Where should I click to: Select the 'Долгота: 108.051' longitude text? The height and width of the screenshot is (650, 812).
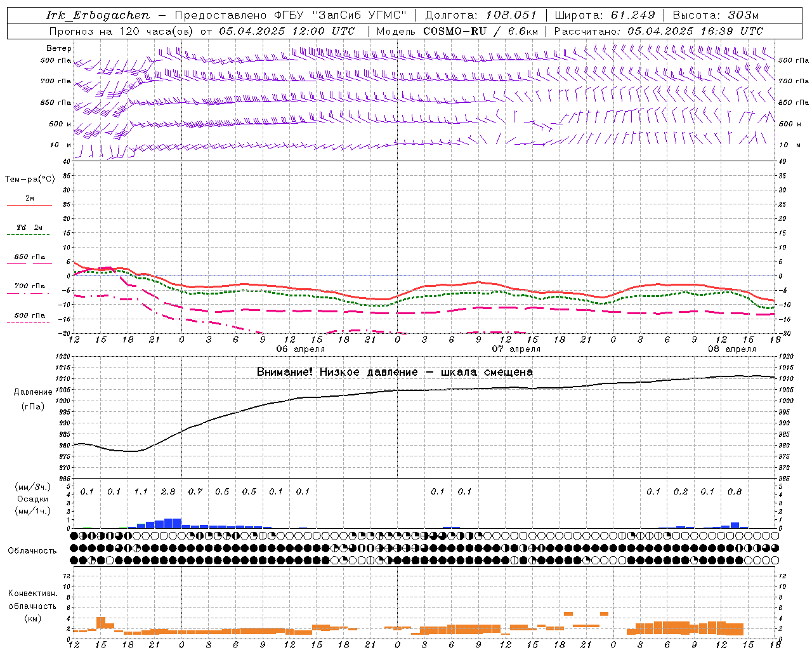coord(480,15)
